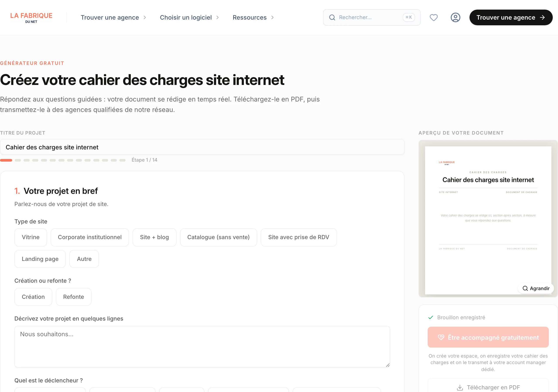The image size is (558, 392).
Task: Click the search magnifier icon
Action: (x=332, y=17)
